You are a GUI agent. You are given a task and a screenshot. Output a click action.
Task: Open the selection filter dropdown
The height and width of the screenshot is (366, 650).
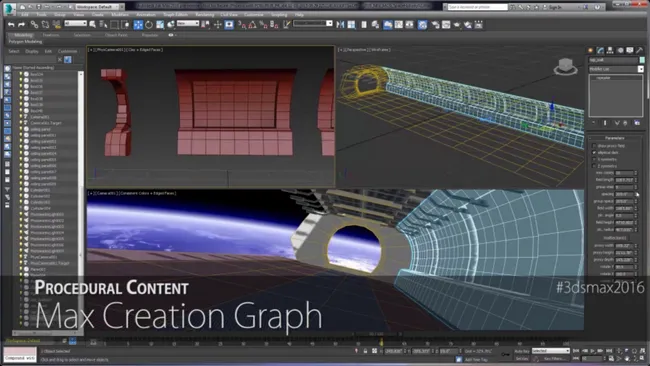click(75, 24)
